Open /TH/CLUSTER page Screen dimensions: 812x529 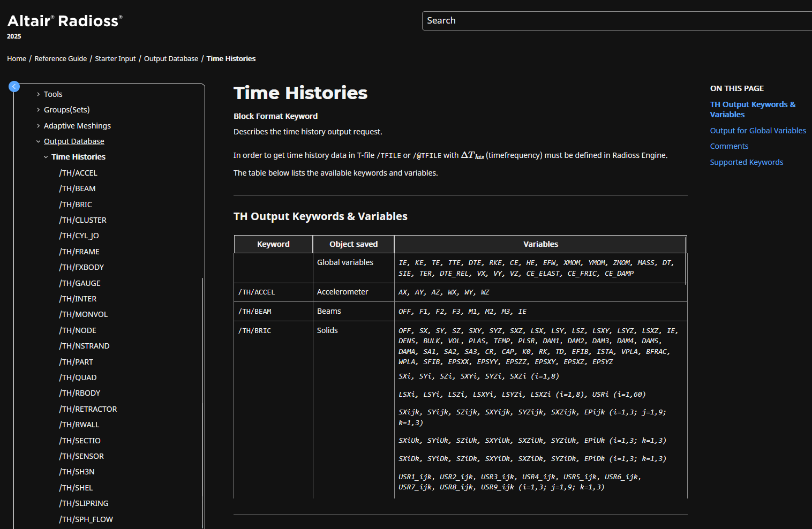click(x=82, y=220)
